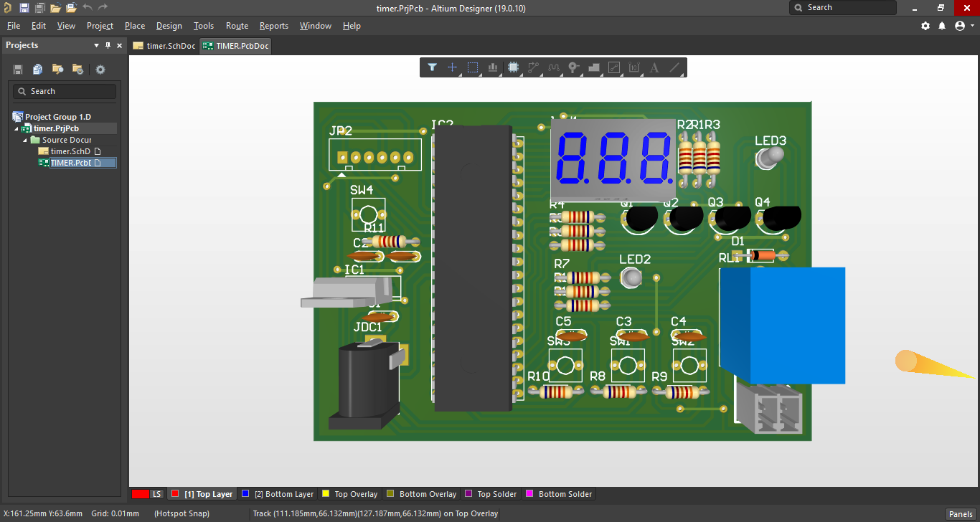Click the Save All Documents icon in title bar

40,8
